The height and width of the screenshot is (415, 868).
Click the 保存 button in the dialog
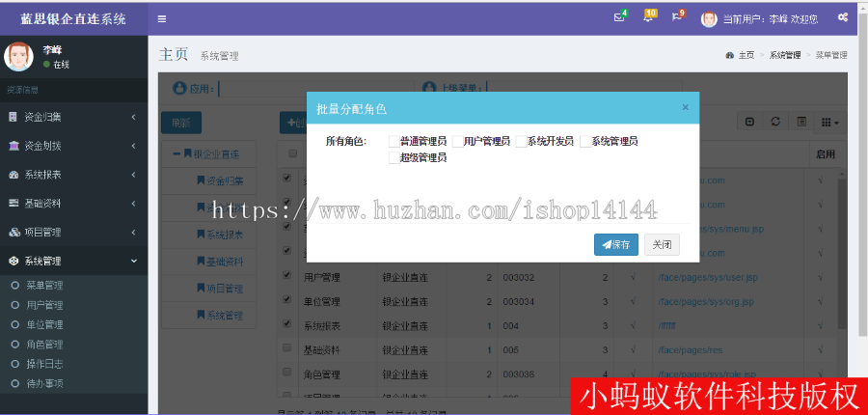[616, 244]
